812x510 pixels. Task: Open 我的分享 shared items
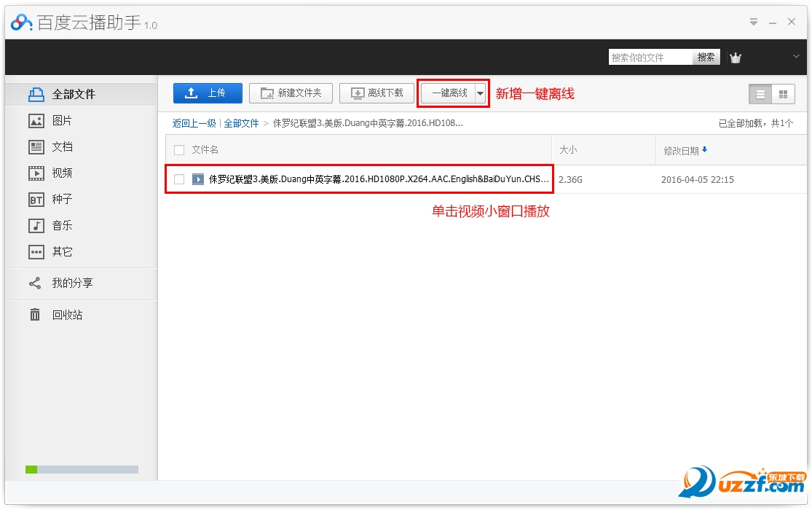(x=71, y=283)
